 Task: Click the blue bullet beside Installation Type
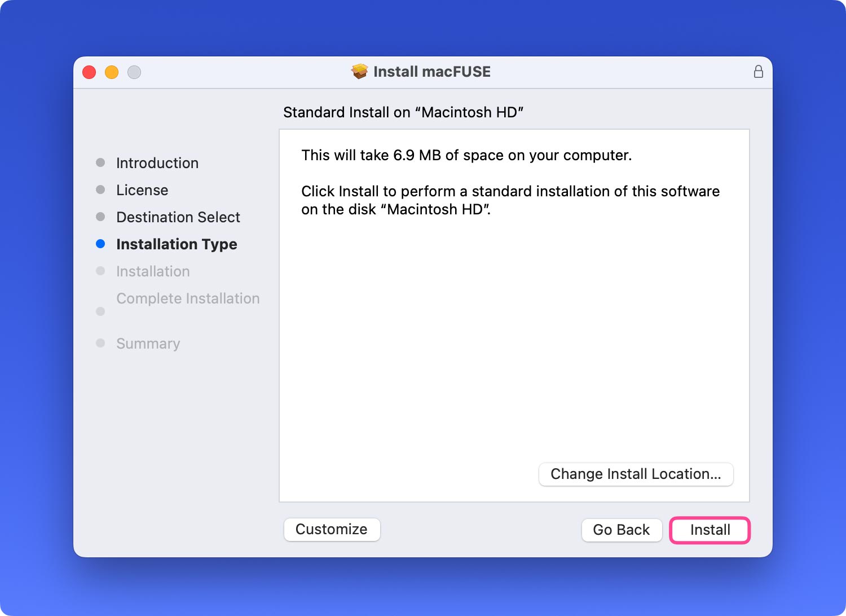pyautogui.click(x=100, y=244)
